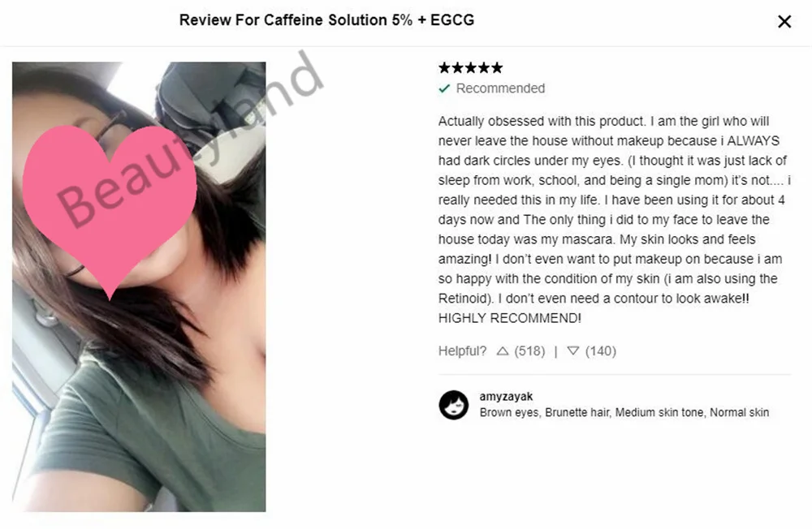Click the amyzayak profile avatar
812x529 pixels.
pyautogui.click(x=454, y=405)
